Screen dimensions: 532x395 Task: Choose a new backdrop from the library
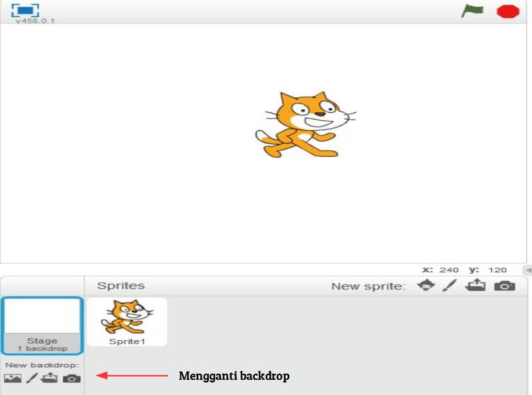(13, 377)
